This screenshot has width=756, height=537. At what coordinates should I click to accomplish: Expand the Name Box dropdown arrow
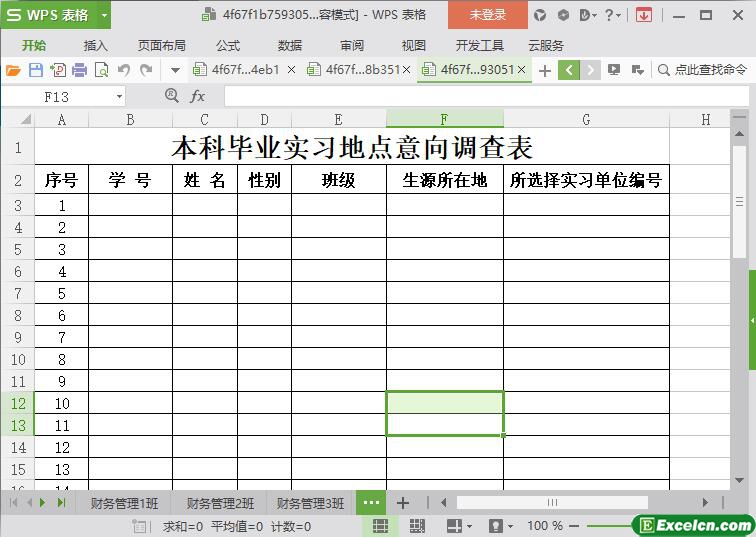click(x=119, y=97)
